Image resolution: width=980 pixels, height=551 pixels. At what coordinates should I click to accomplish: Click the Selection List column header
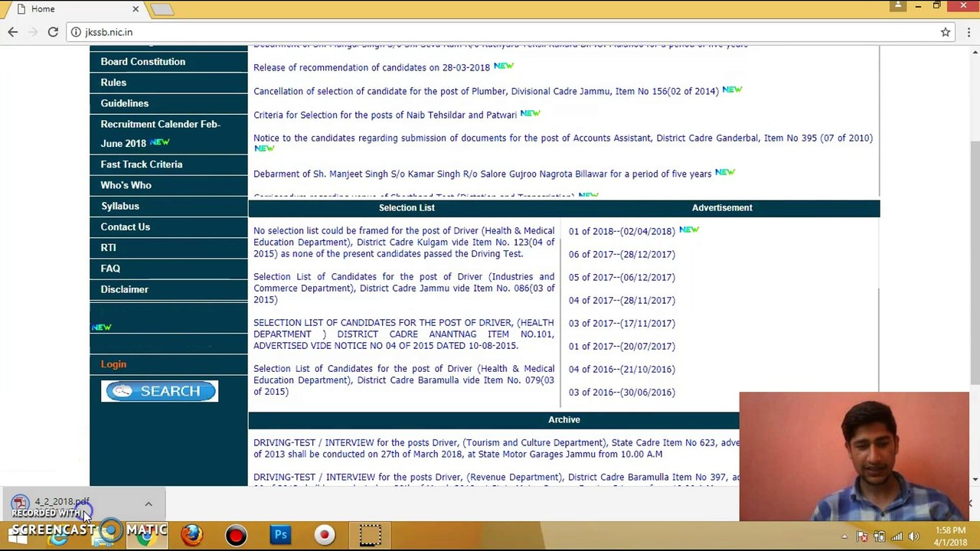pos(407,207)
